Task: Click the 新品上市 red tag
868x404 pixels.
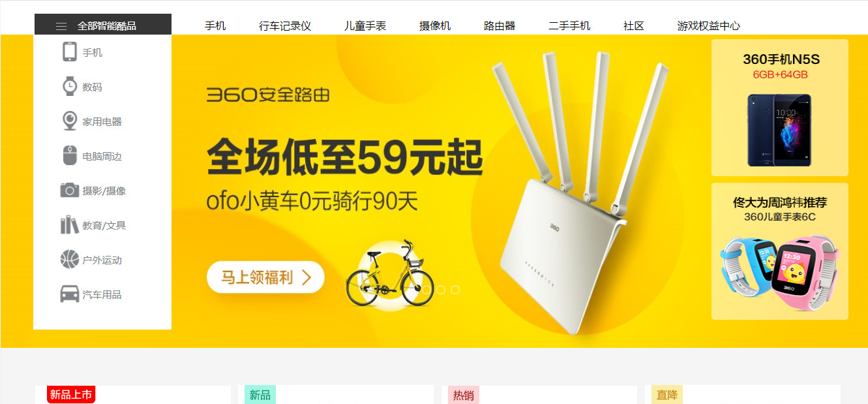Action: [71, 394]
